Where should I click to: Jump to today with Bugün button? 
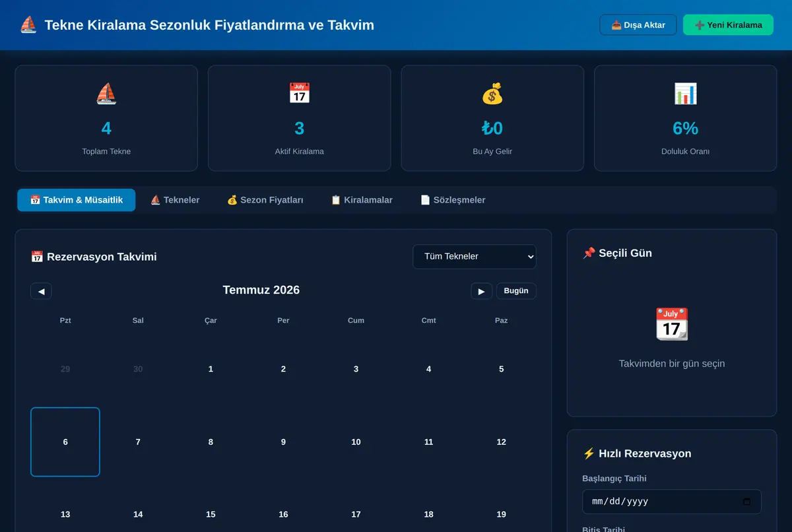516,291
